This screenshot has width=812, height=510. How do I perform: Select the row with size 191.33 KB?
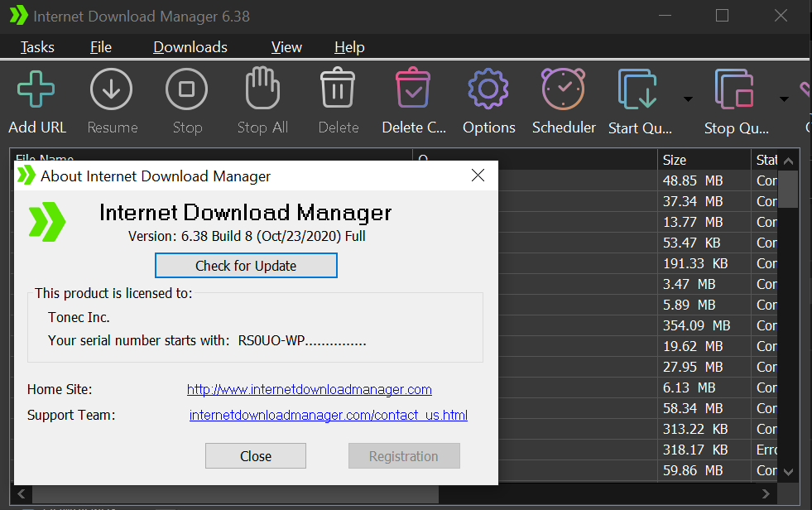(637, 263)
